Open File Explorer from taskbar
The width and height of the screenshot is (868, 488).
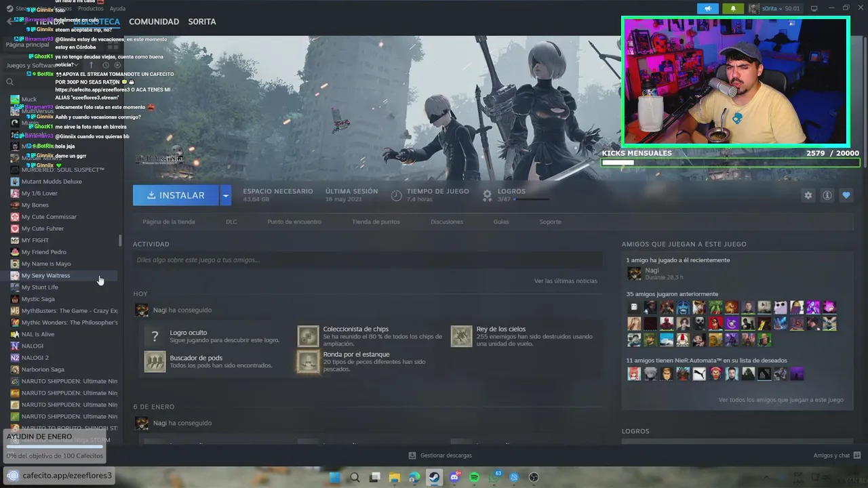[x=395, y=477]
